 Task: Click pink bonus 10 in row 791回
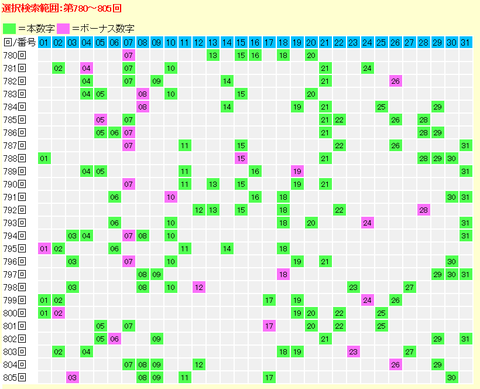click(x=171, y=197)
